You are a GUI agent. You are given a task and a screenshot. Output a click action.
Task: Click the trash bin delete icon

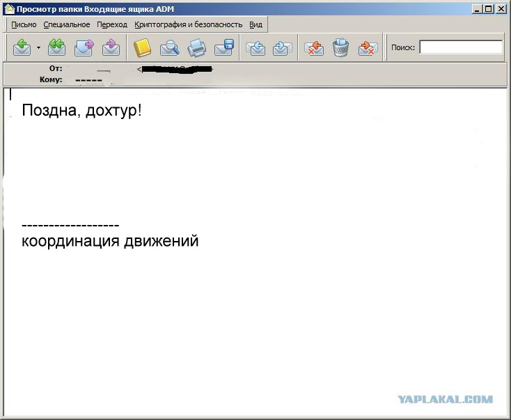(x=341, y=47)
